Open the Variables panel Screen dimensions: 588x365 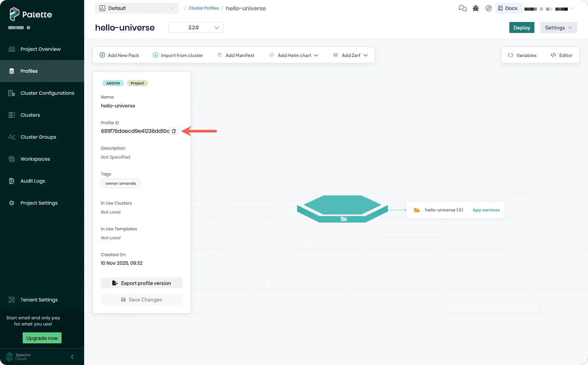click(522, 55)
